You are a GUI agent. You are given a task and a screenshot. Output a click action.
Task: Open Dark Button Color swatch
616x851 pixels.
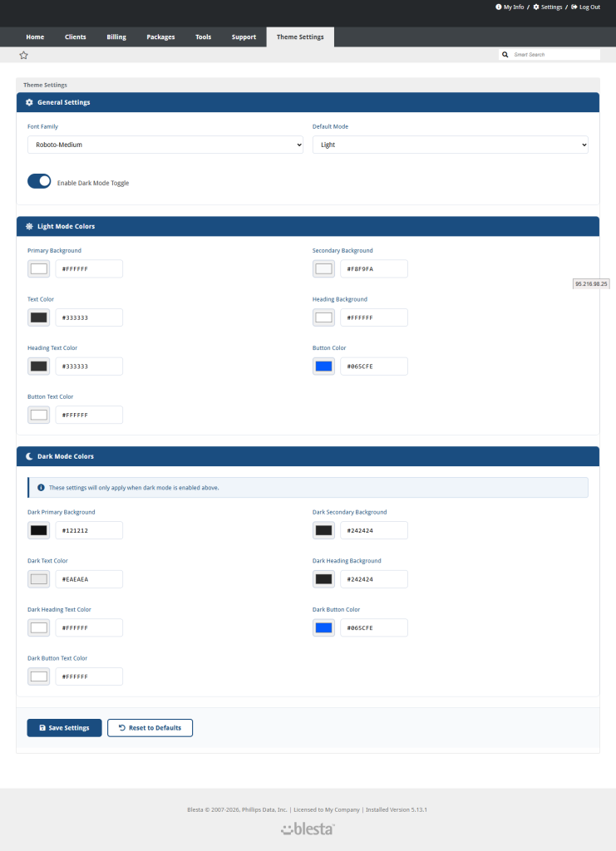[323, 628]
